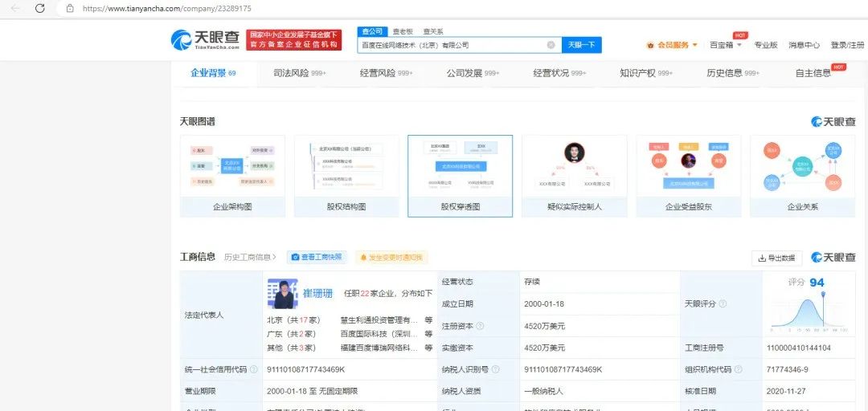Switch to the 知识产权 tab
The image size is (868, 411).
[x=646, y=73]
